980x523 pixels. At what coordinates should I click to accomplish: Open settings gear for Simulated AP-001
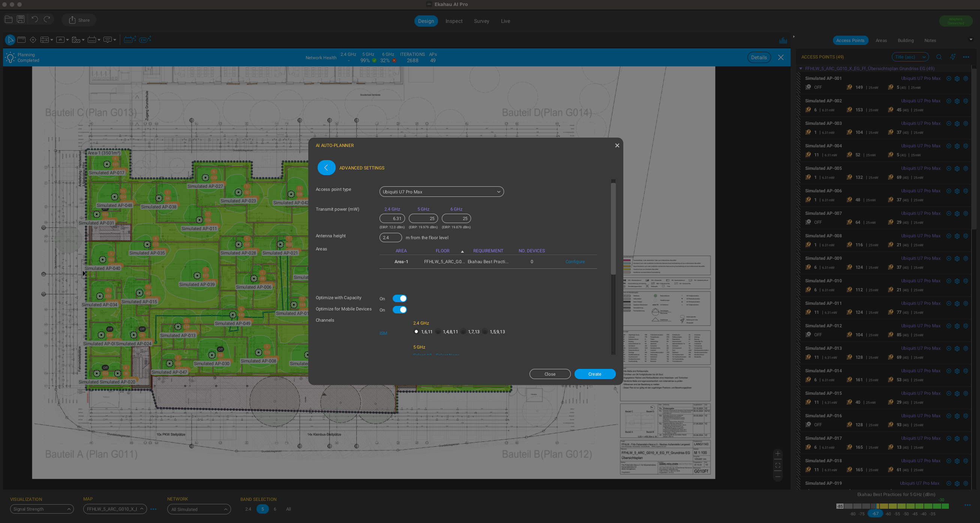click(957, 79)
